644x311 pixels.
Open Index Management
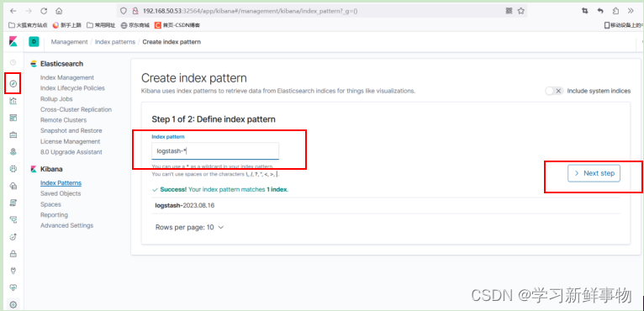tap(67, 77)
